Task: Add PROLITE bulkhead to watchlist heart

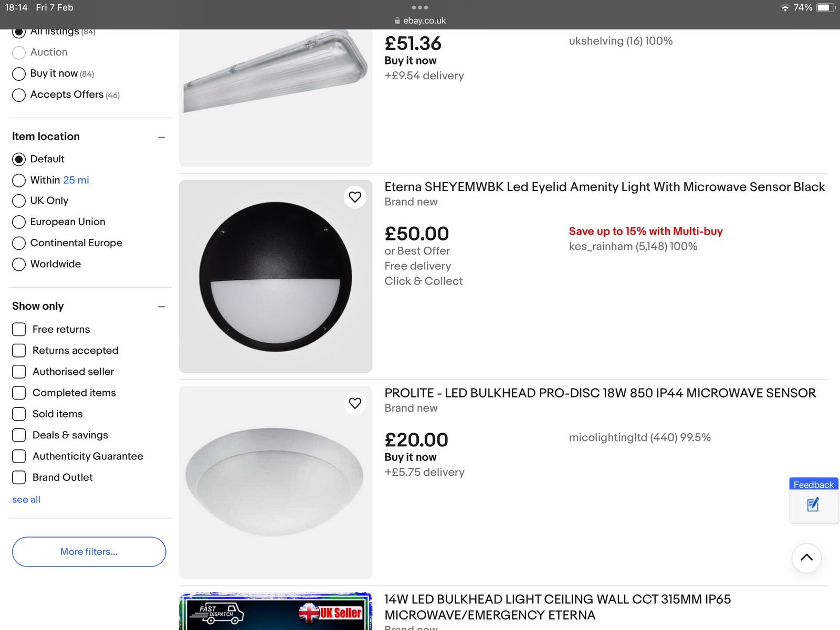Action: [x=355, y=403]
